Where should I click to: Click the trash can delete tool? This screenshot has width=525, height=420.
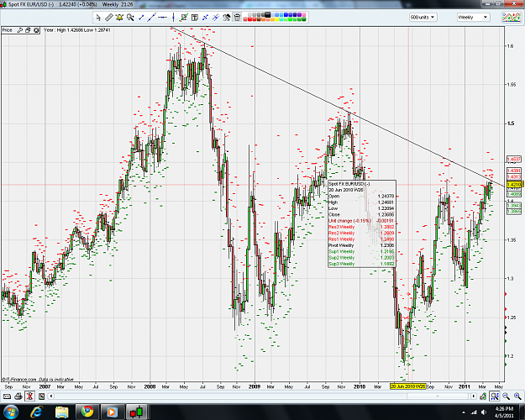pos(237,18)
